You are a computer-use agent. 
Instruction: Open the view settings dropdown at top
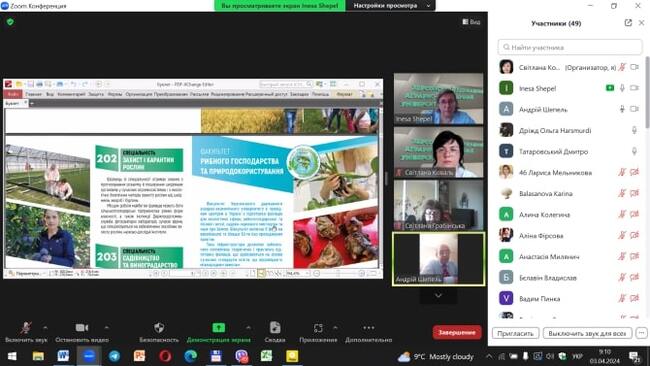[390, 6]
